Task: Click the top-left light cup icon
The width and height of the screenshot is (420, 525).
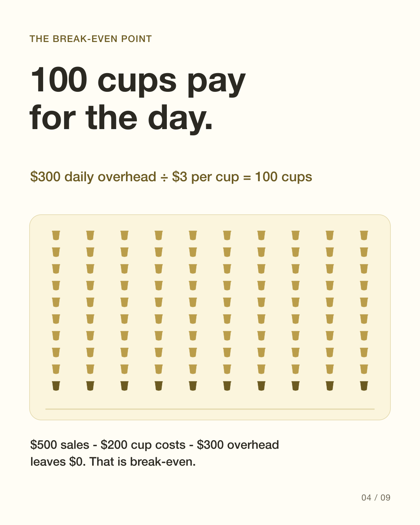Action: 56,235
